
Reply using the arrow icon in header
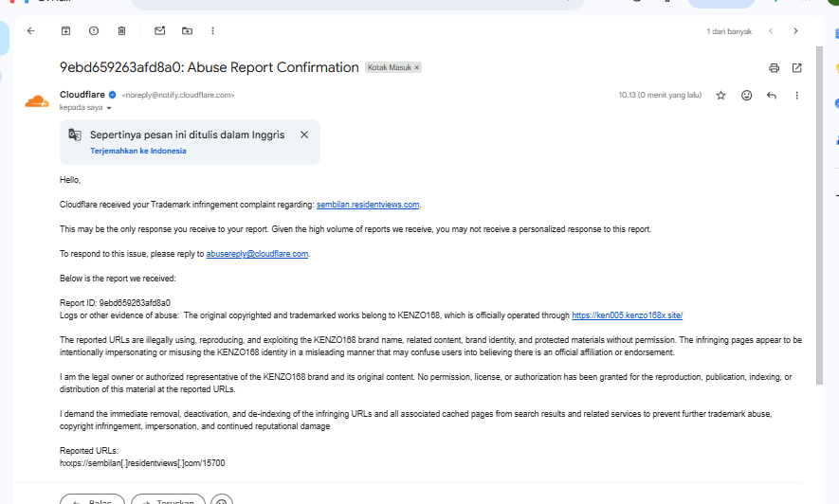coord(771,95)
